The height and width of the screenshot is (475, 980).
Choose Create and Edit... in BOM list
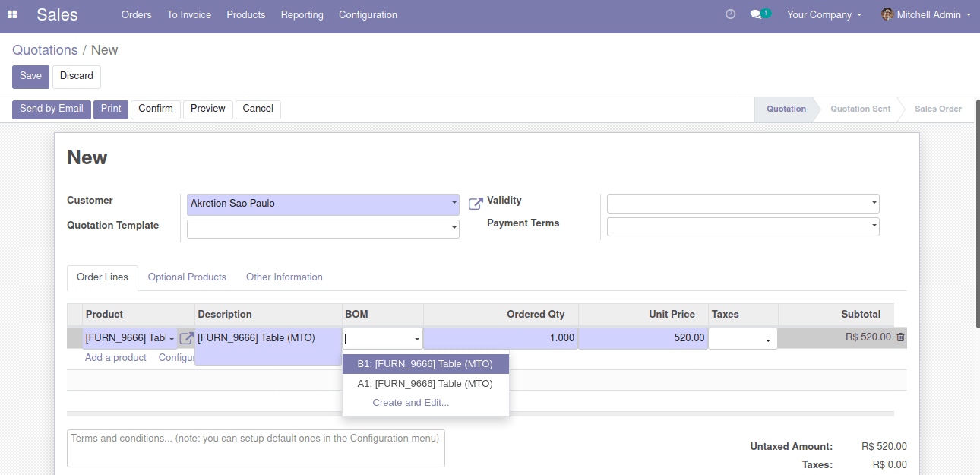(411, 403)
